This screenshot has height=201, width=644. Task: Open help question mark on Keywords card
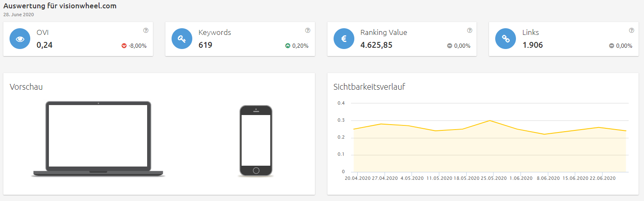(307, 30)
